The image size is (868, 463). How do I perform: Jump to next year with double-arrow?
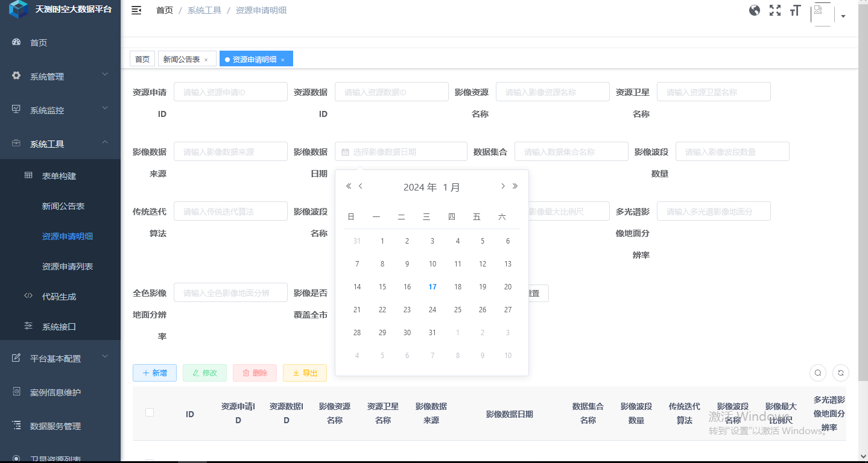point(515,186)
